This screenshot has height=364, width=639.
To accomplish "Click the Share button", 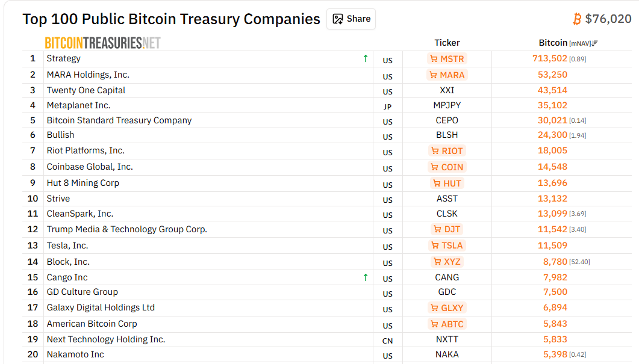I will 351,19.
